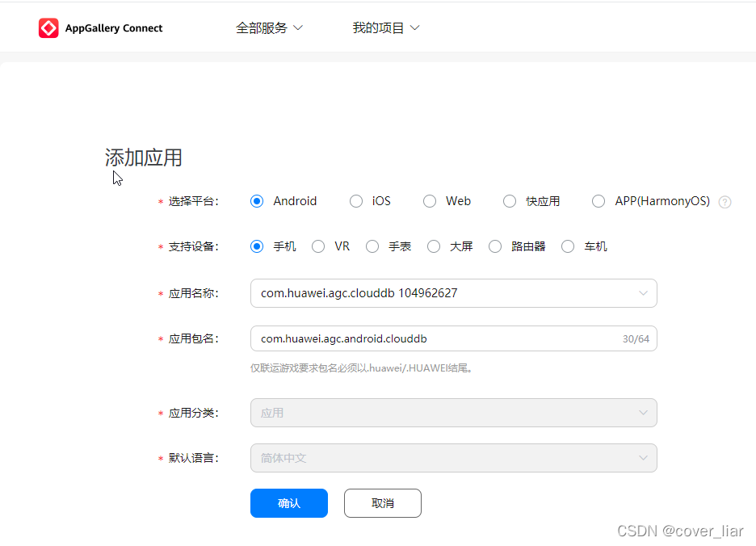
Task: Open the 全部服务 menu
Action: coord(269,28)
